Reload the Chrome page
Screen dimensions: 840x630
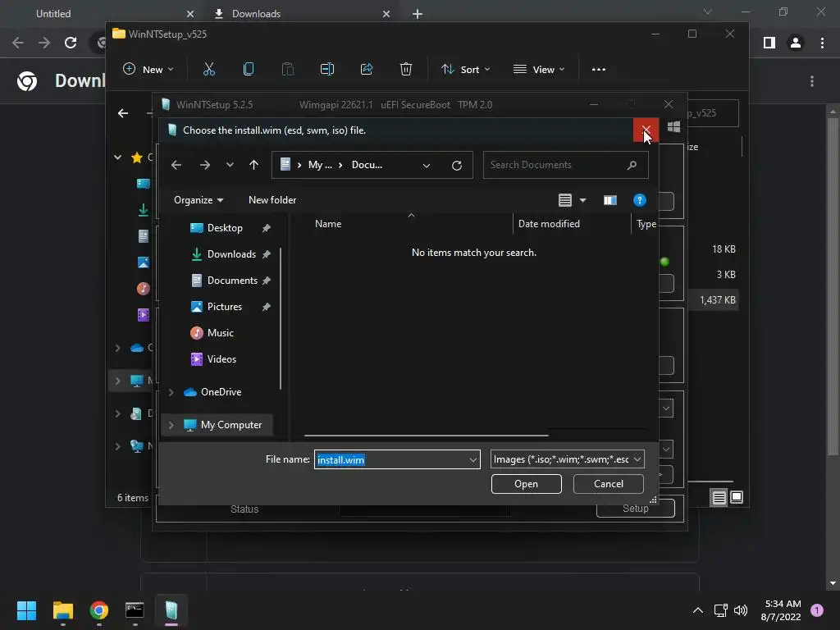[x=71, y=43]
